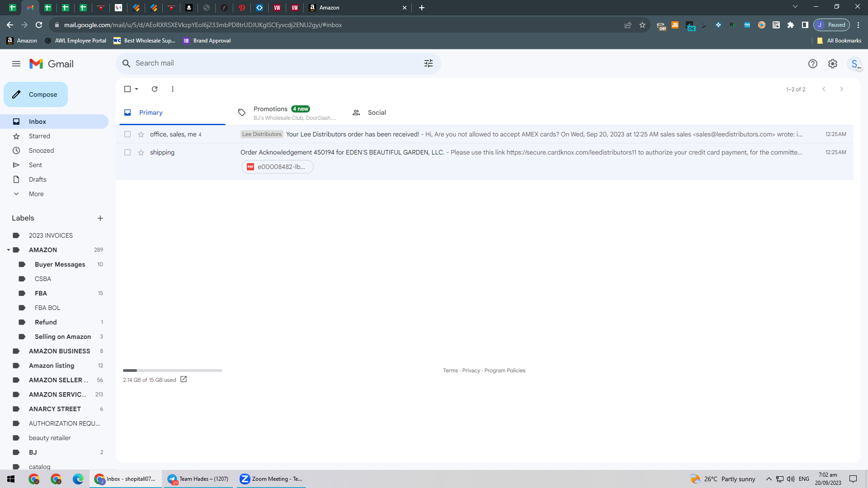Go back in browser history
The height and width of the screenshot is (488, 868).
[x=10, y=25]
